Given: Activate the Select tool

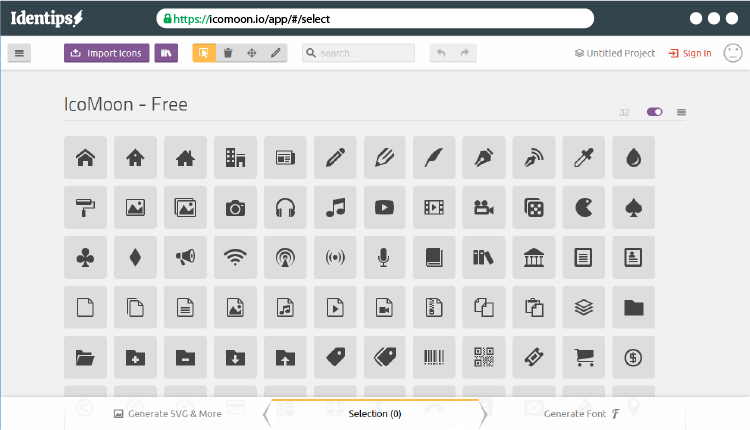Looking at the screenshot, I should click(204, 53).
